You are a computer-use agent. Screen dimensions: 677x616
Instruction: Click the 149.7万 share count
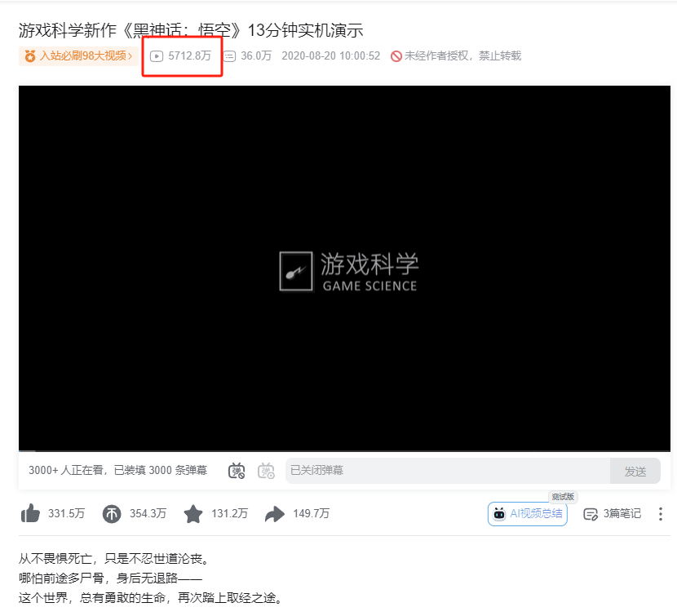tap(311, 514)
